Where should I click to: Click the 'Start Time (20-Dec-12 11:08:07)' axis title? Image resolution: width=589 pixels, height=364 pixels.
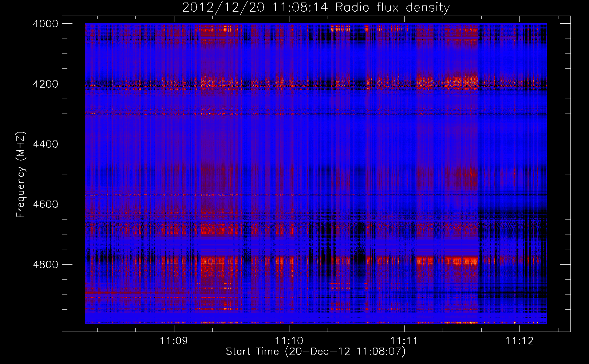316,352
